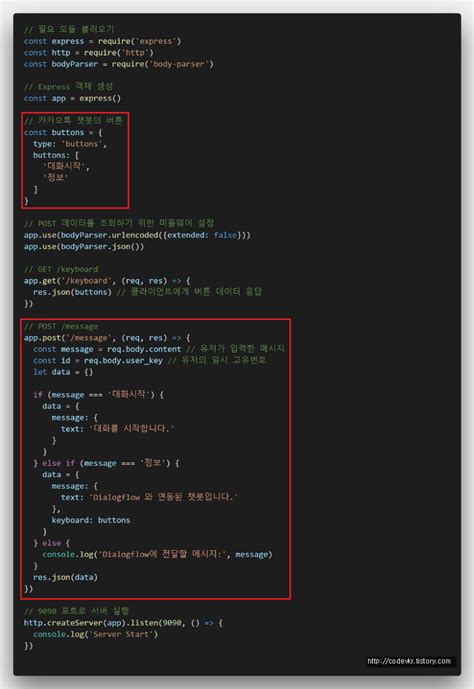Click the console.log Dialogflow message line
This screenshot has height=689, width=474.
157,555
